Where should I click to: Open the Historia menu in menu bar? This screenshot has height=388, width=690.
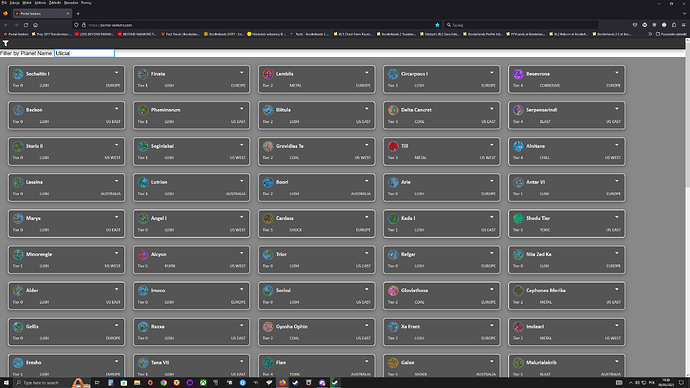point(40,3)
